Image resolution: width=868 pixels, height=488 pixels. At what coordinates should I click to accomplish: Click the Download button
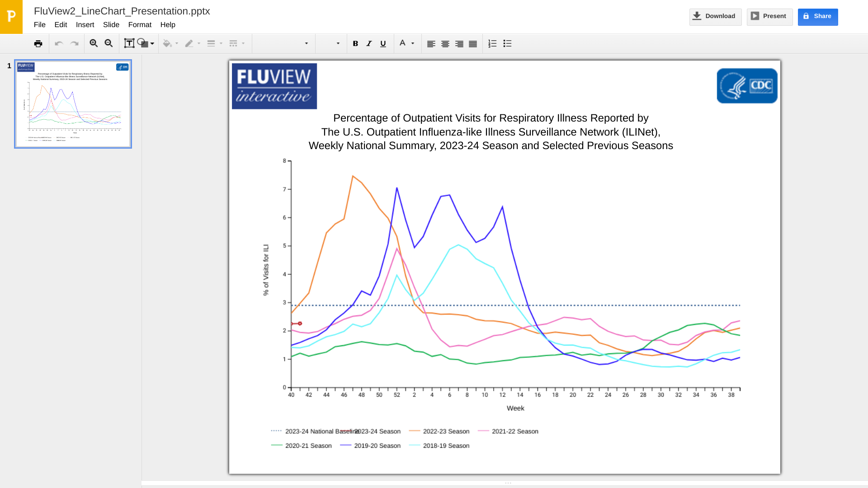coord(715,17)
